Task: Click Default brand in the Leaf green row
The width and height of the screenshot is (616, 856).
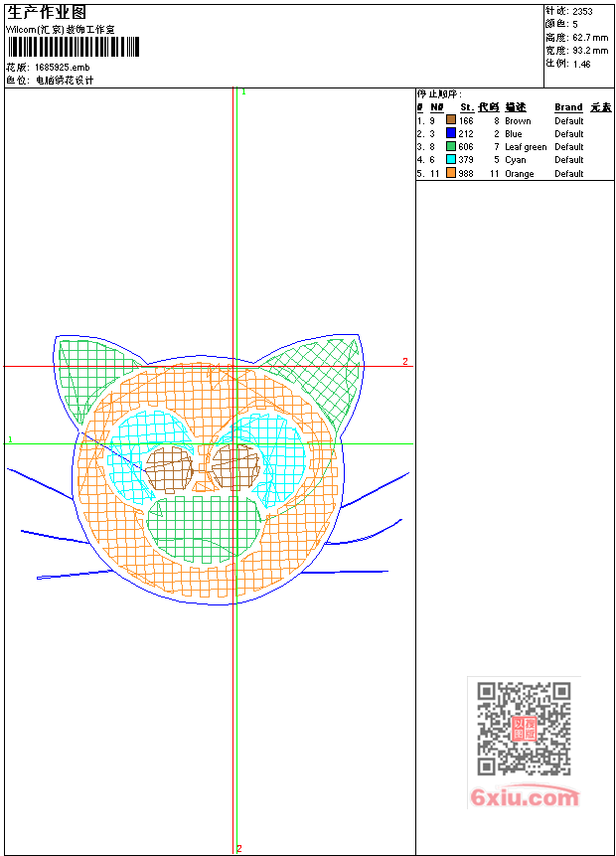Action: pyautogui.click(x=569, y=147)
